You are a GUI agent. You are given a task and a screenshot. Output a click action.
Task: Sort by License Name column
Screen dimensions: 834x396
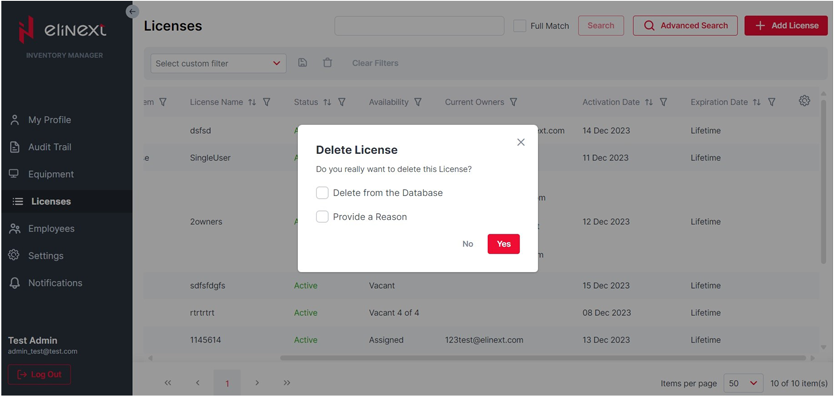252,102
